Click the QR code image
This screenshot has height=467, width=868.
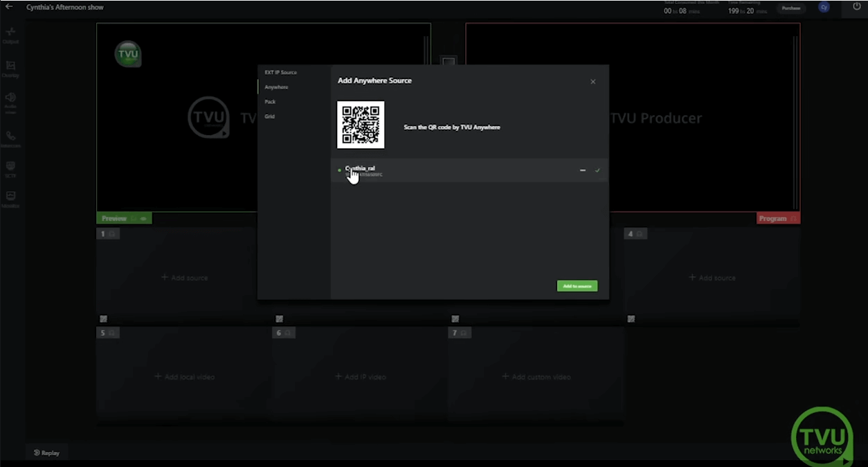[361, 125]
